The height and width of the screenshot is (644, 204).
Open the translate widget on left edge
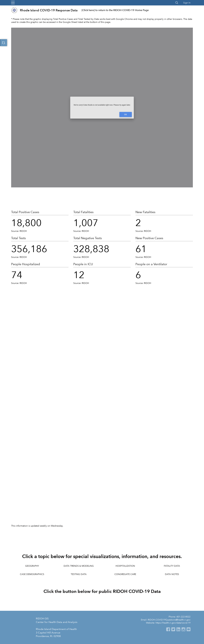[4, 43]
